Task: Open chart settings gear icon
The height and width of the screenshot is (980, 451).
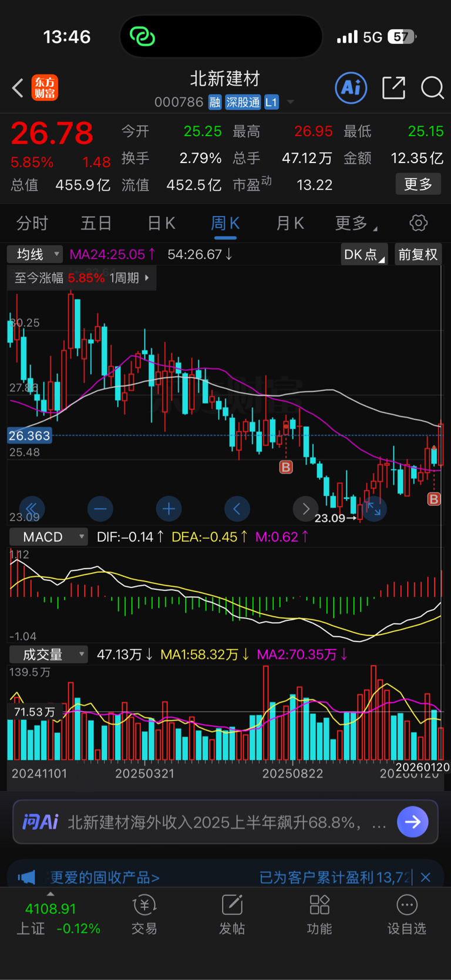Action: tap(418, 223)
